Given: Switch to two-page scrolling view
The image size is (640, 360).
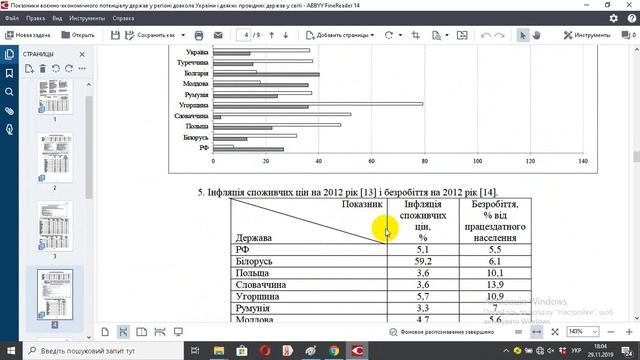Looking at the screenshot, I should 160,332.
